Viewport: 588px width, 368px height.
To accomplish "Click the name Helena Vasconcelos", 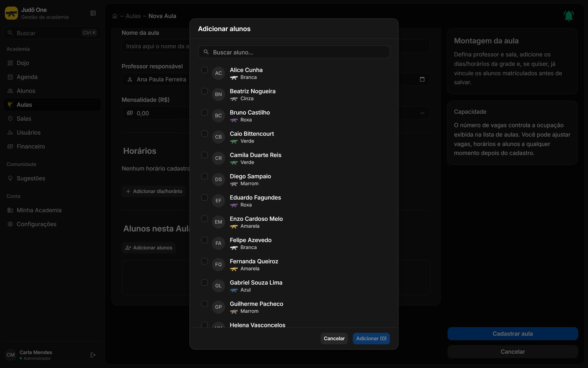I will pyautogui.click(x=257, y=325).
